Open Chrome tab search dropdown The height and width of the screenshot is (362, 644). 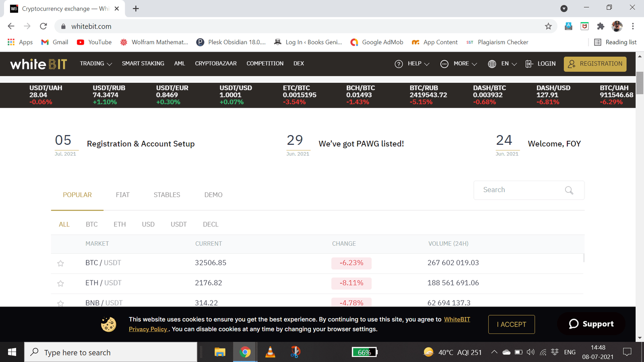564,8
